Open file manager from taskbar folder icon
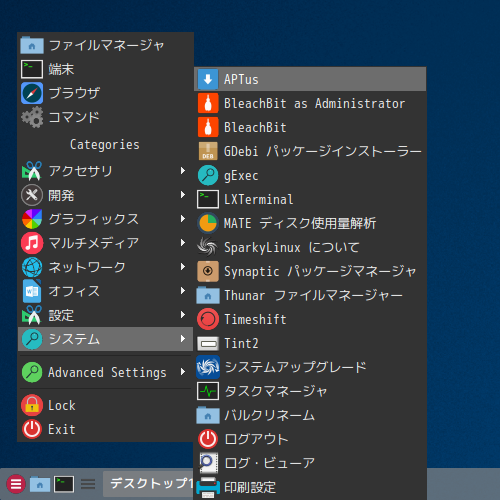Image resolution: width=500 pixels, height=500 pixels. 40,484
